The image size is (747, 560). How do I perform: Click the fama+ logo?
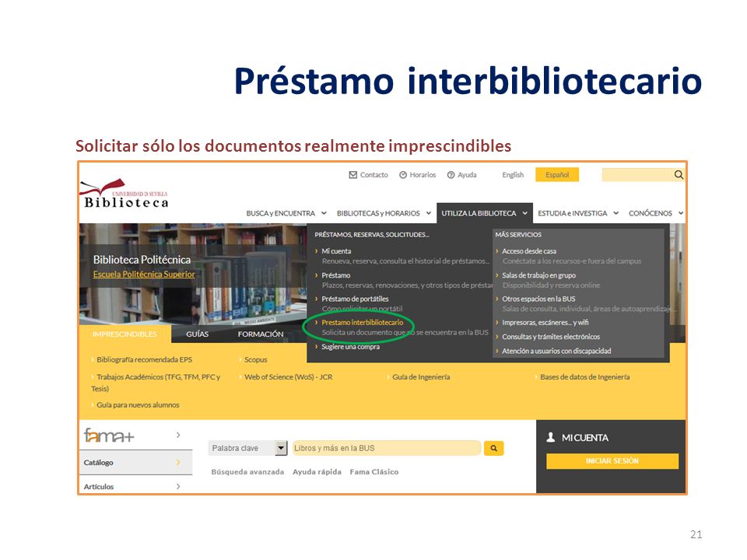(x=109, y=436)
